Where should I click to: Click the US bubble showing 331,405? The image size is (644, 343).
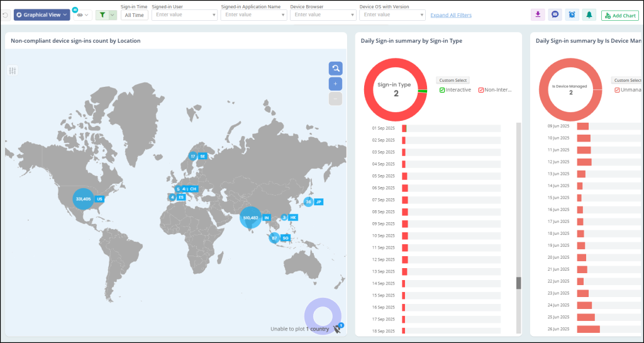pyautogui.click(x=84, y=199)
